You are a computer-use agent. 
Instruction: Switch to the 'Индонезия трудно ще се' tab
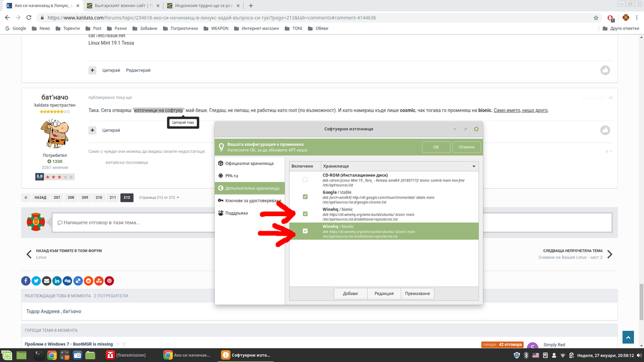(204, 6)
